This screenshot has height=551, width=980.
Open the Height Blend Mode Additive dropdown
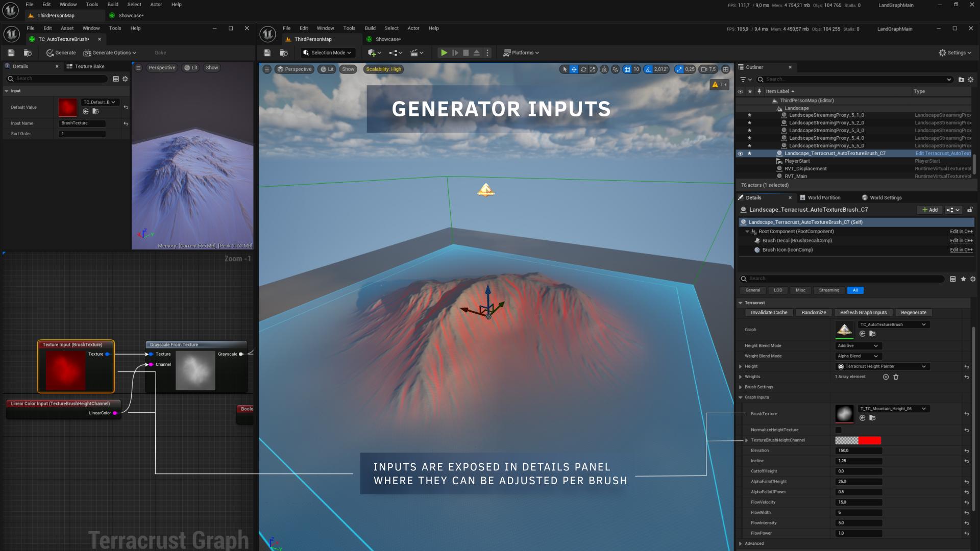click(x=858, y=346)
